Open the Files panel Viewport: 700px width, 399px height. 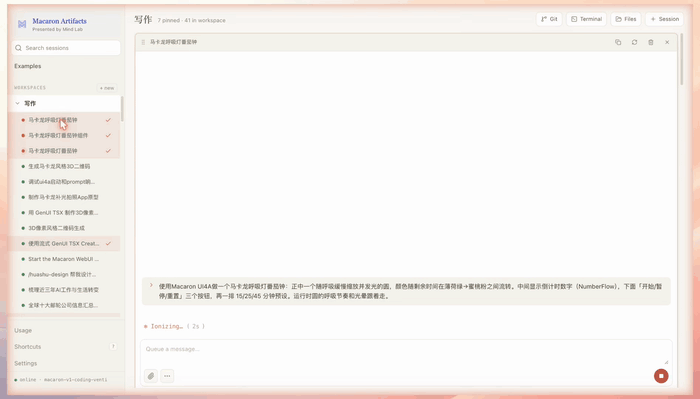(x=626, y=19)
